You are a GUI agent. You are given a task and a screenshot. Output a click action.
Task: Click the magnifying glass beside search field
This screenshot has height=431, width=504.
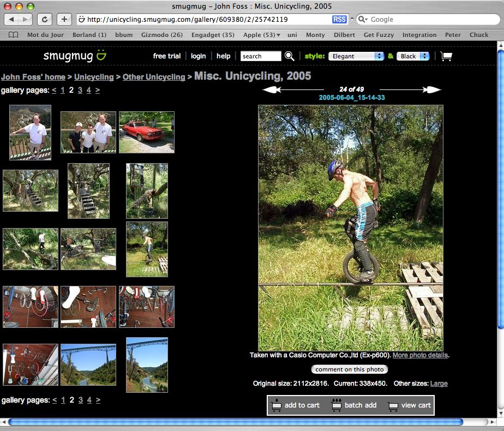coord(289,56)
